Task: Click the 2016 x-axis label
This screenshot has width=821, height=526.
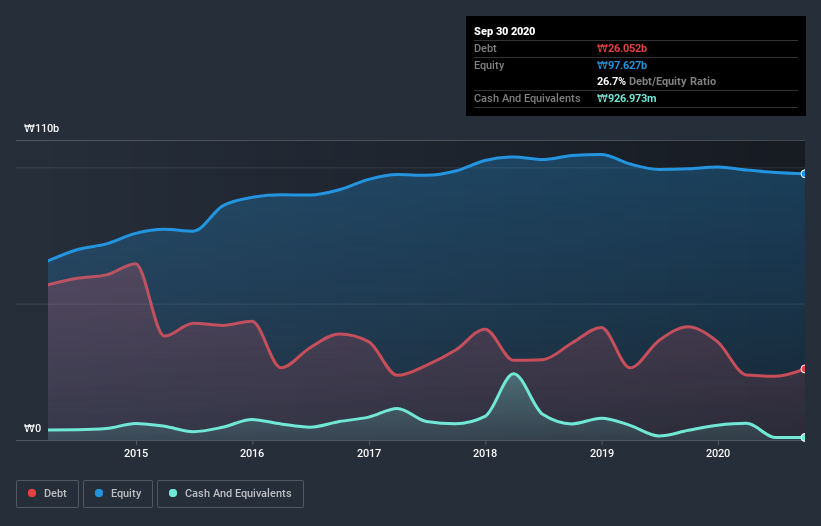Action: click(x=252, y=453)
